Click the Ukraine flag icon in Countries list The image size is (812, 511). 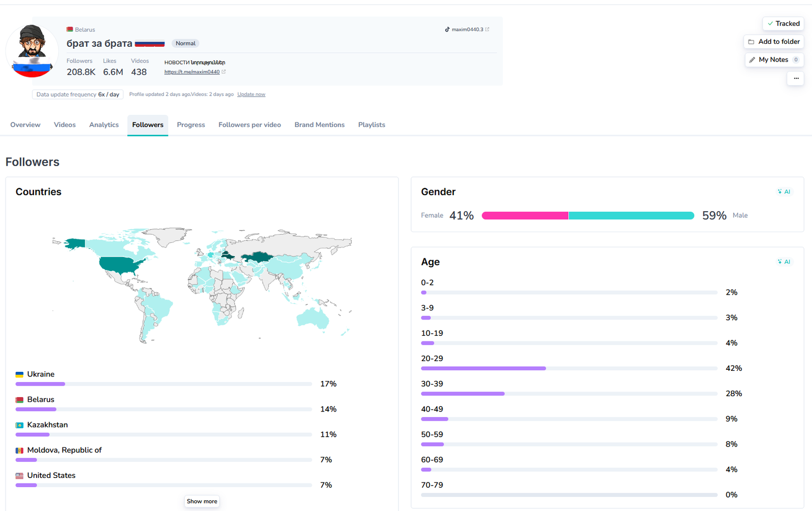point(19,374)
